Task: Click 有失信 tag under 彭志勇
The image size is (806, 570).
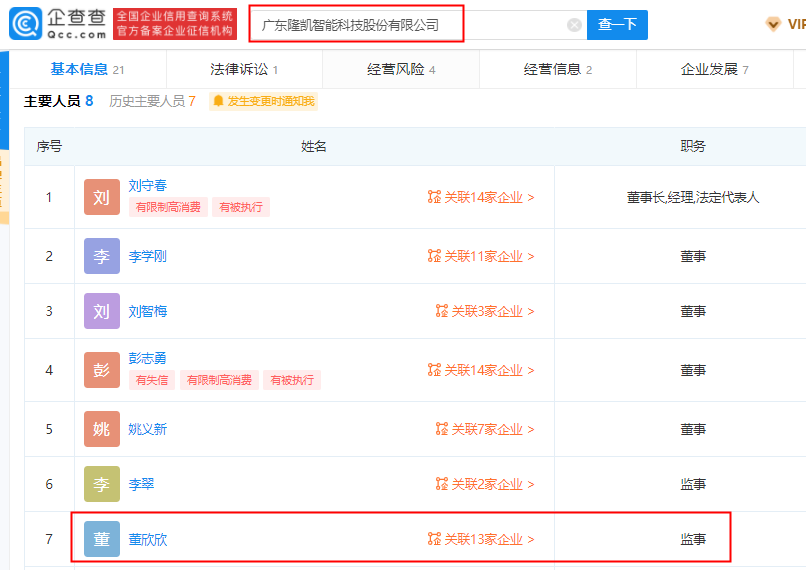Action: (x=152, y=380)
